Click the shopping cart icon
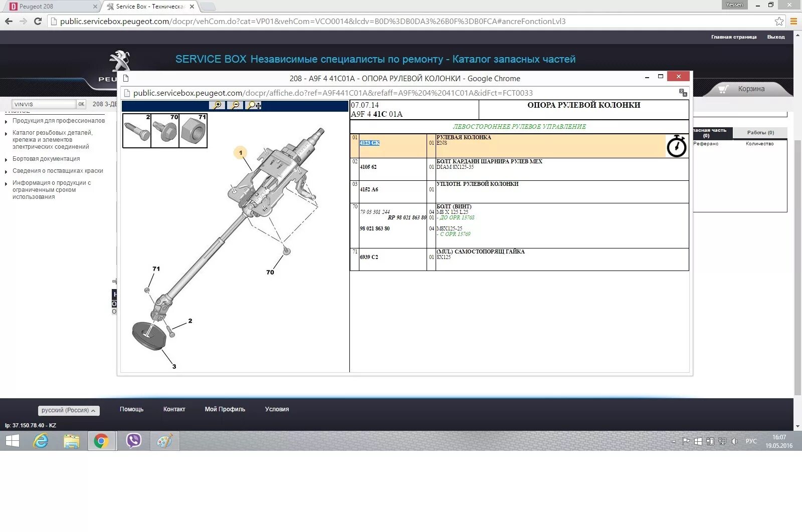 [x=723, y=89]
